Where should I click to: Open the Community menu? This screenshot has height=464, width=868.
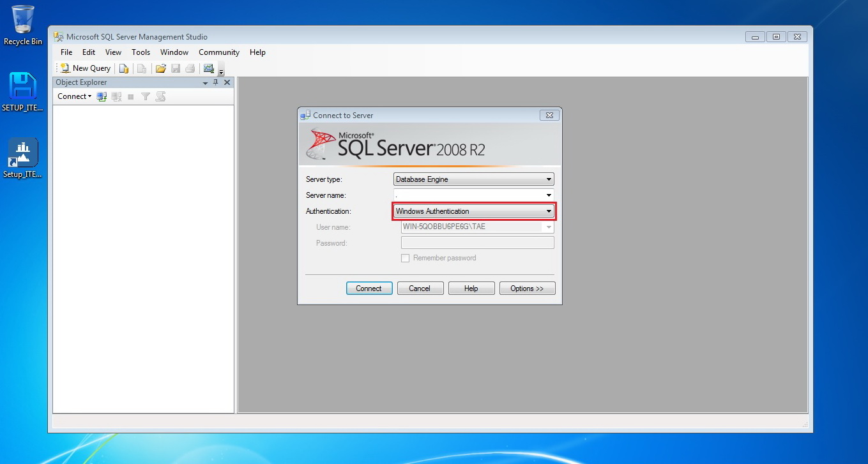[219, 52]
